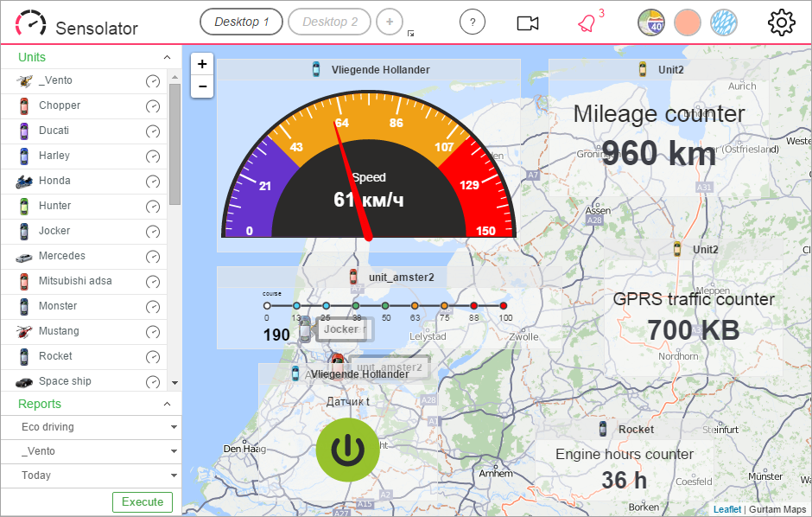Screen dimensions: 812x517
Task: Click gauge icon next to Chopper
Action: [x=153, y=106]
